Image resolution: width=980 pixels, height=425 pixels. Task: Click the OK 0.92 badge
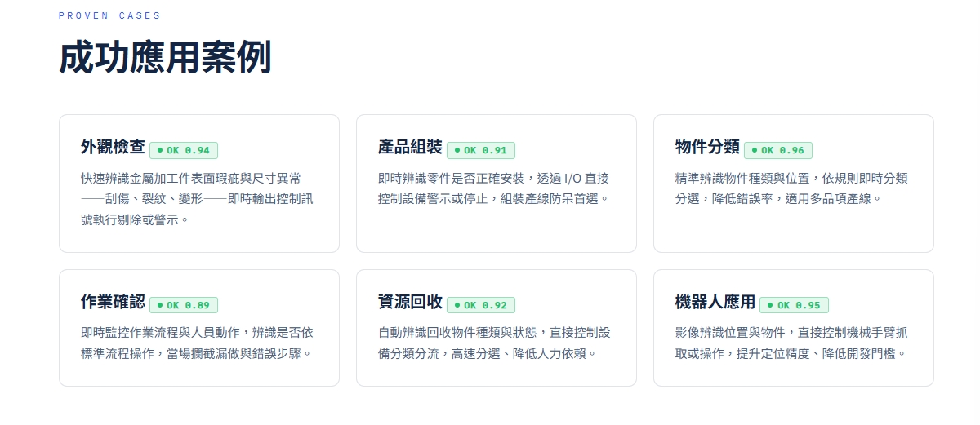click(x=481, y=305)
